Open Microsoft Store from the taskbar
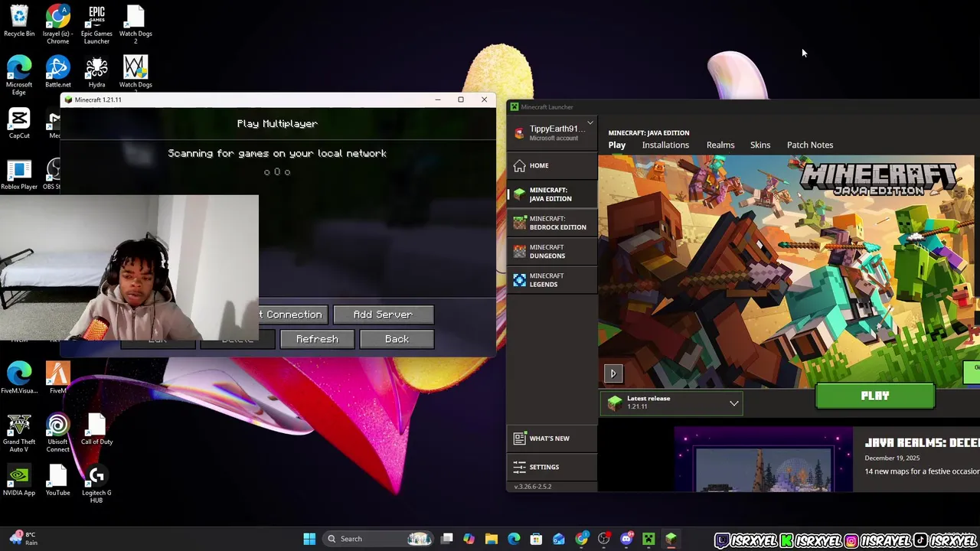Viewport: 980px width, 551px height. pyautogui.click(x=537, y=539)
